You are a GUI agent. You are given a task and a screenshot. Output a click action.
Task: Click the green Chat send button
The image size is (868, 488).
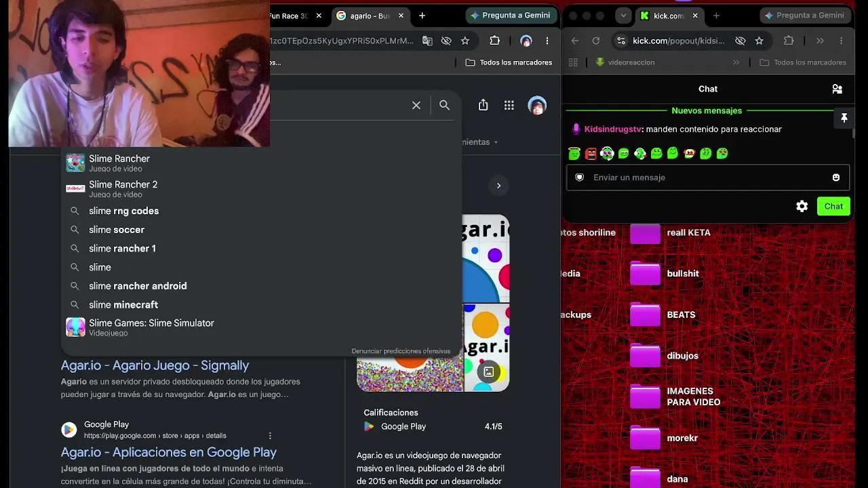coord(833,206)
